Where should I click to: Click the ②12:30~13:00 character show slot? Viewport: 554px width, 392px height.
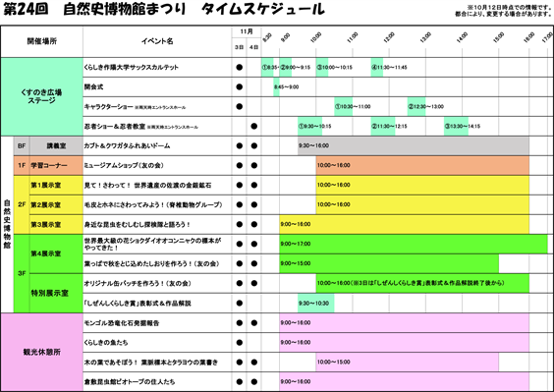coord(416,106)
